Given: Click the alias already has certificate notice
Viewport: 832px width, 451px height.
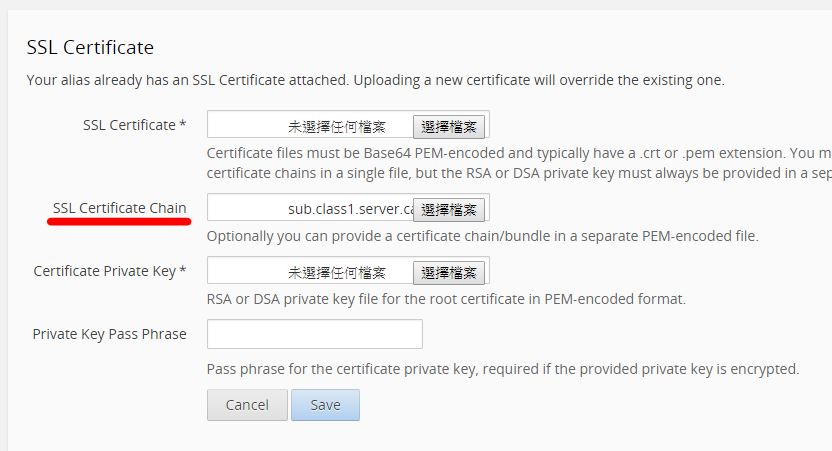Looking at the screenshot, I should click(375, 80).
